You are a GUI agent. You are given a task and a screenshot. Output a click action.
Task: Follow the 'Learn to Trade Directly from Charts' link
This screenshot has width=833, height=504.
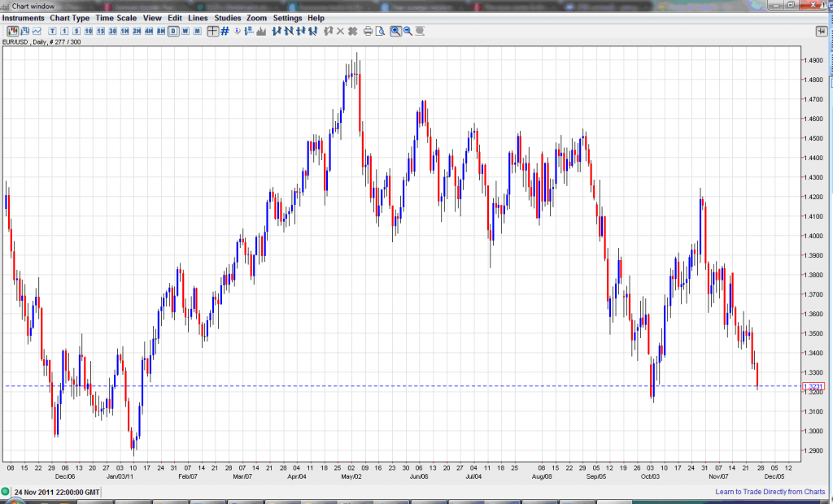pos(770,492)
